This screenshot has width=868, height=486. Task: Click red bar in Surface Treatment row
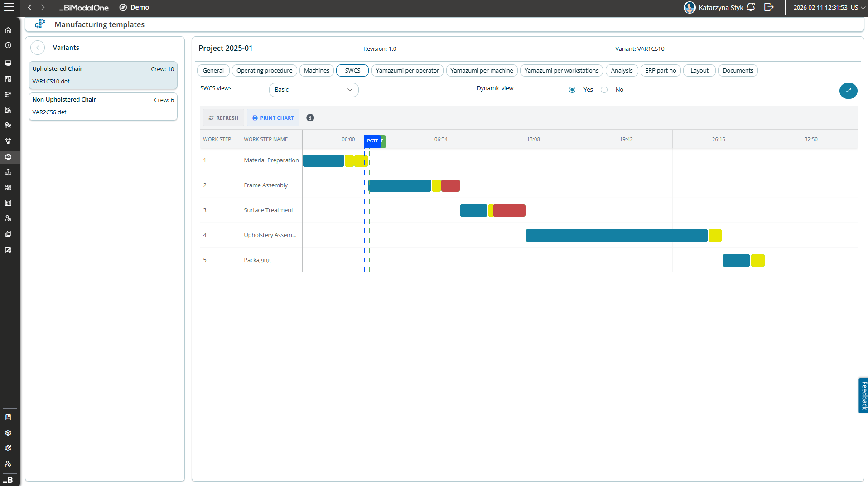[509, 211]
